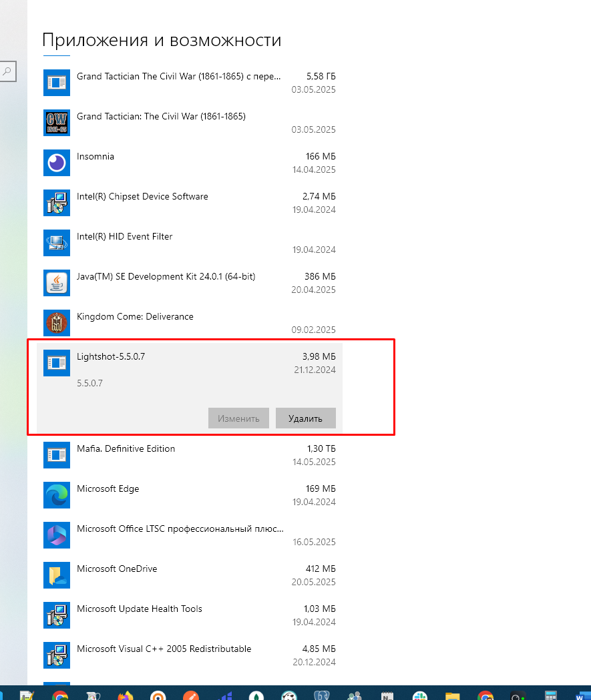Click the GW 1861-65 Grand Tactician icon
This screenshot has height=700, width=591.
[57, 123]
